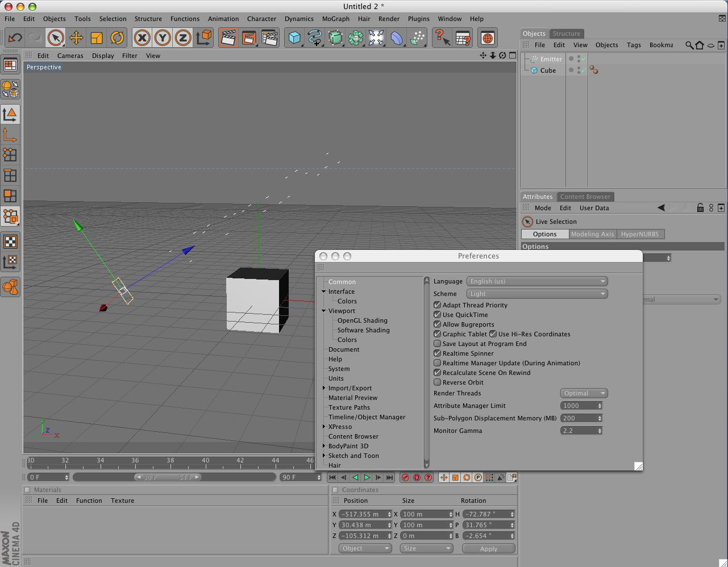
Task: Check the Reverse Orbit option
Action: 437,382
